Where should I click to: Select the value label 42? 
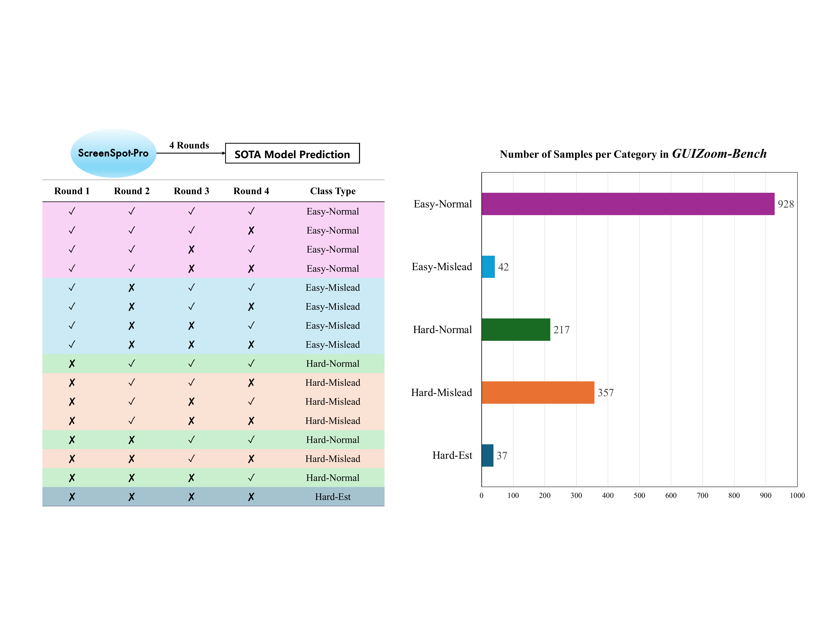coord(503,267)
